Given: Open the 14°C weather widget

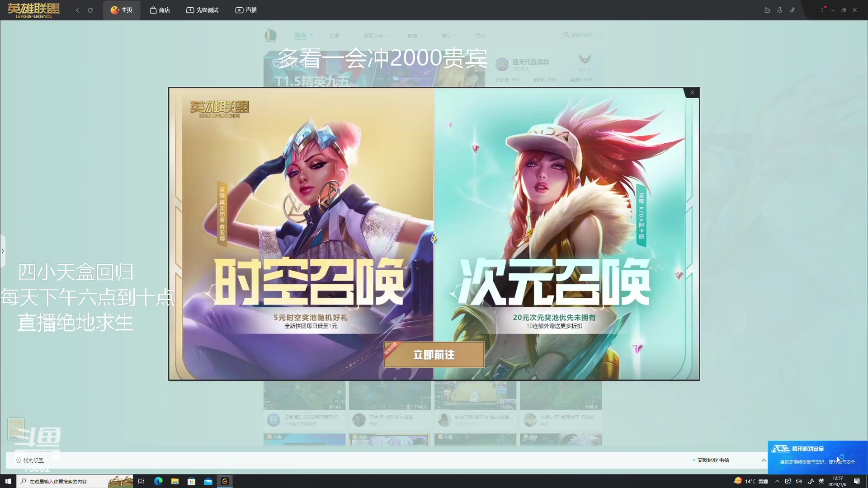Looking at the screenshot, I should pyautogui.click(x=751, y=481).
